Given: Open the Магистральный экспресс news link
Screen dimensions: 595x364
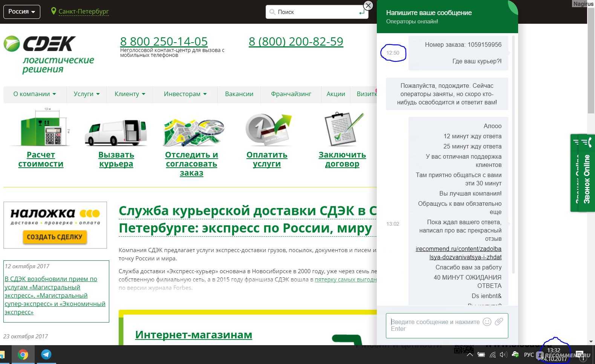Looking at the screenshot, I should click(55, 295).
